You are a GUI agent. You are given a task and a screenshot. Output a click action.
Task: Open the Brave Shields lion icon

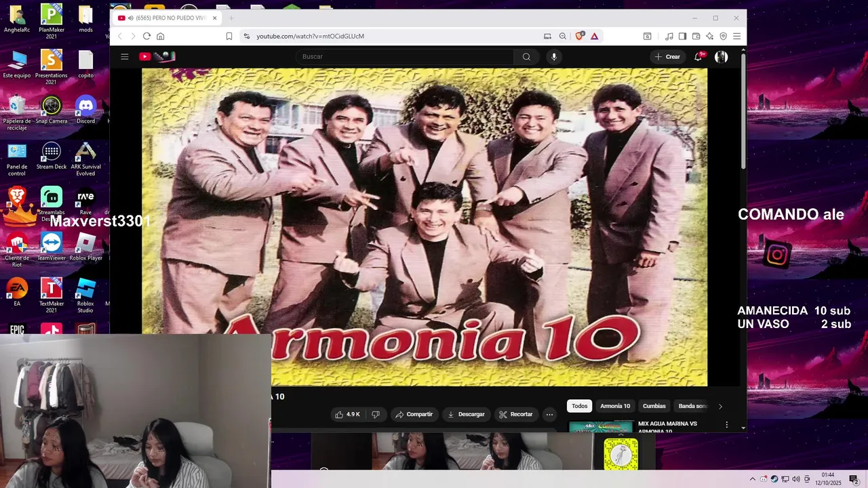tap(579, 36)
